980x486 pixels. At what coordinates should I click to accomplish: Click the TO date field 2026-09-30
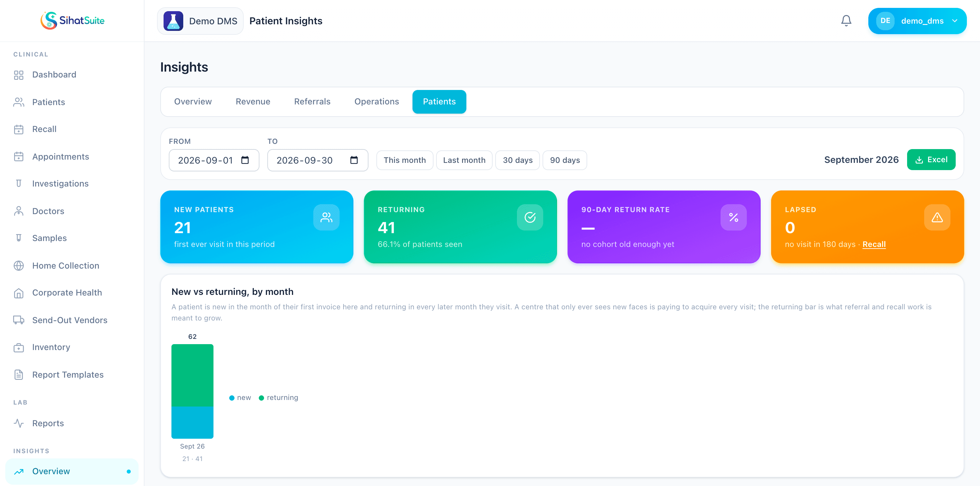(x=318, y=160)
